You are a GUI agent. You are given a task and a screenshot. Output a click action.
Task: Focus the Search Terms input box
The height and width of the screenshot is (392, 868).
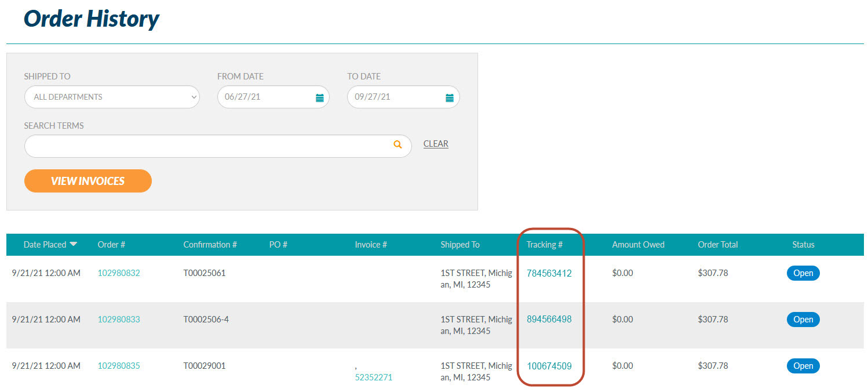point(218,146)
